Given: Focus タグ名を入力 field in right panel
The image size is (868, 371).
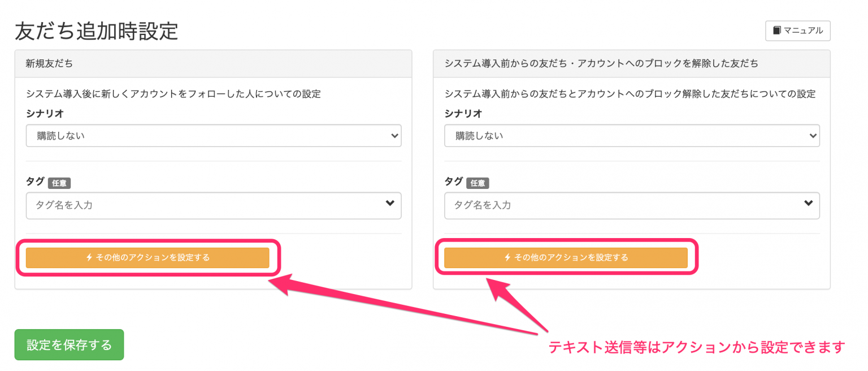Looking at the screenshot, I should pyautogui.click(x=632, y=205).
